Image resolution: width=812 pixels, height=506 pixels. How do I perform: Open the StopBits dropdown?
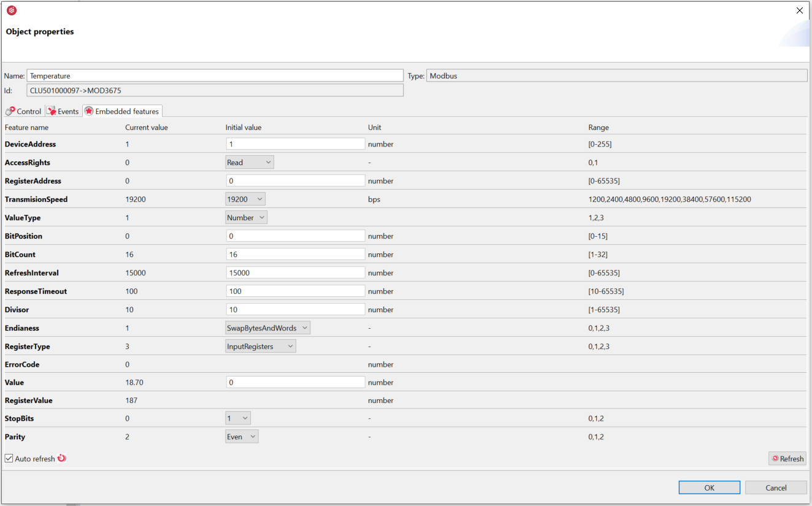238,418
